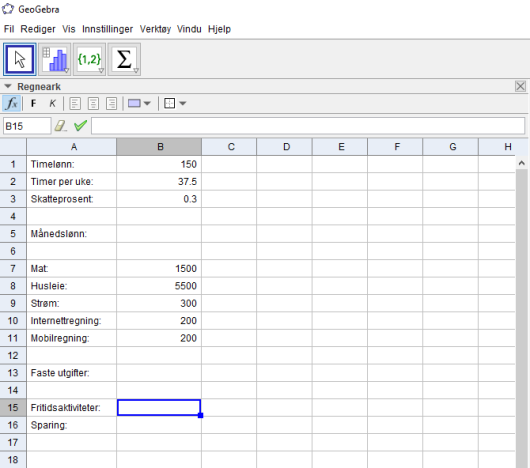Open the One Variable Analysis histogram tool
The height and width of the screenshot is (468, 530).
pos(55,59)
